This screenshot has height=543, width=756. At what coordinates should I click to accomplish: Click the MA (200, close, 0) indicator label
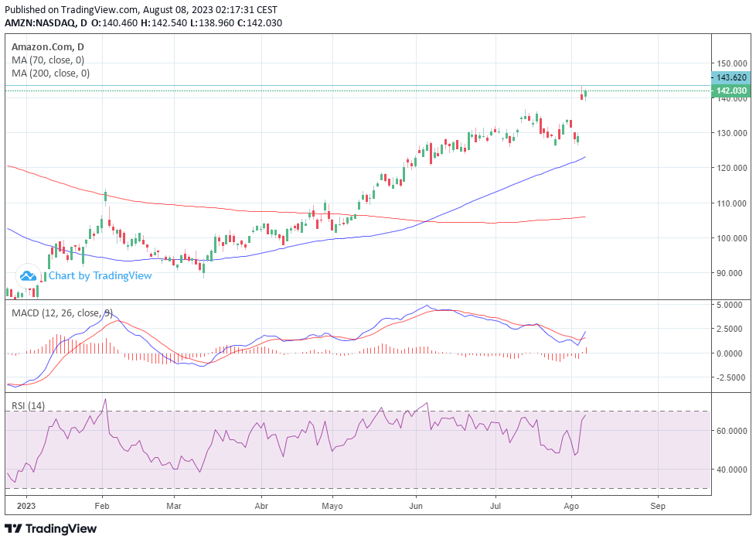[x=50, y=73]
